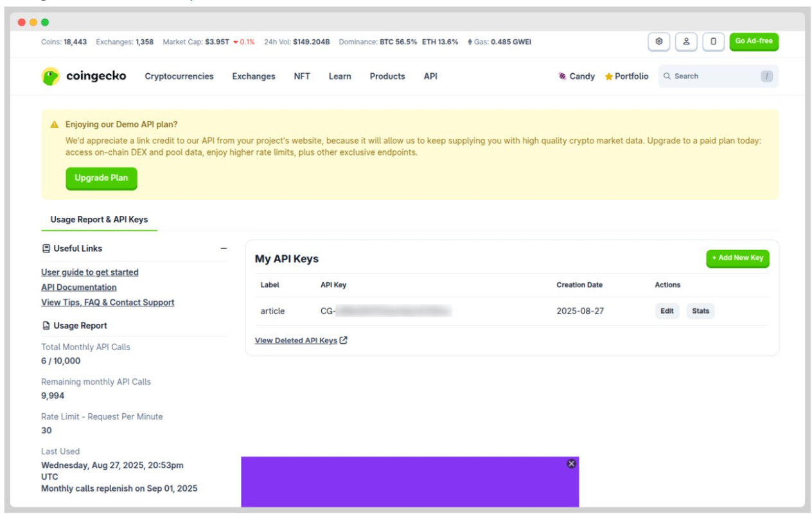
Task: Click the article label cell
Action: (x=272, y=311)
